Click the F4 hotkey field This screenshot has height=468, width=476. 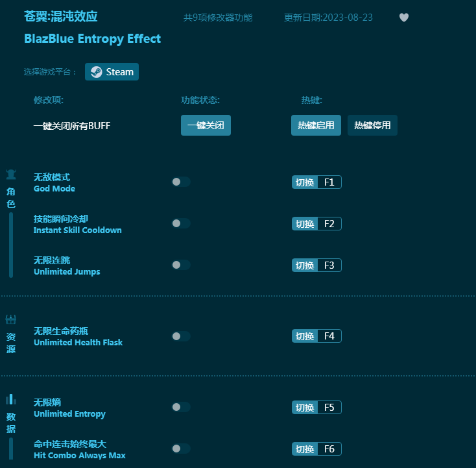tap(329, 336)
